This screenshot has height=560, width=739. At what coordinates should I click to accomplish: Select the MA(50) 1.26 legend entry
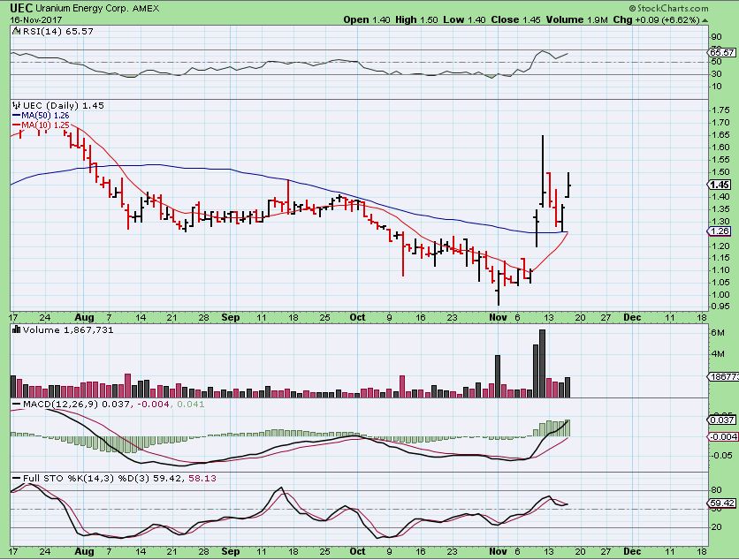click(x=41, y=116)
